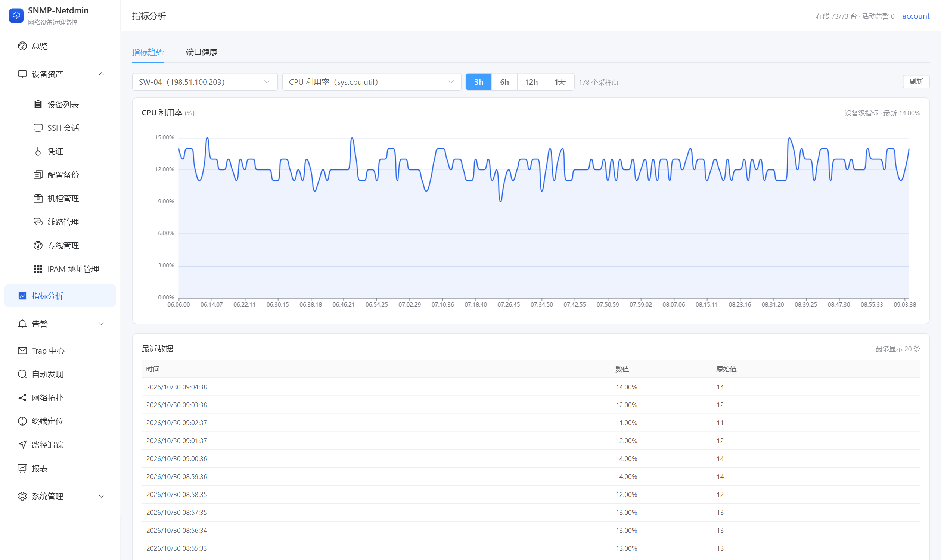Click the 刷新 refresh button

pyautogui.click(x=916, y=82)
